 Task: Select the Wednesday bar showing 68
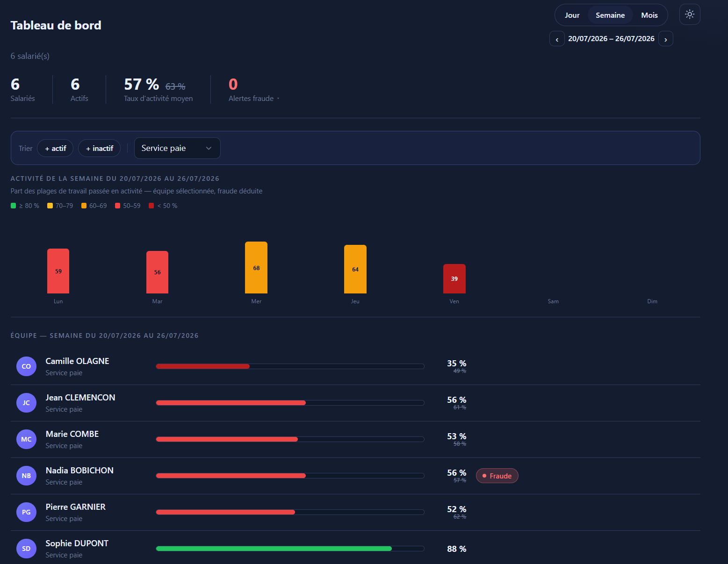pos(256,268)
